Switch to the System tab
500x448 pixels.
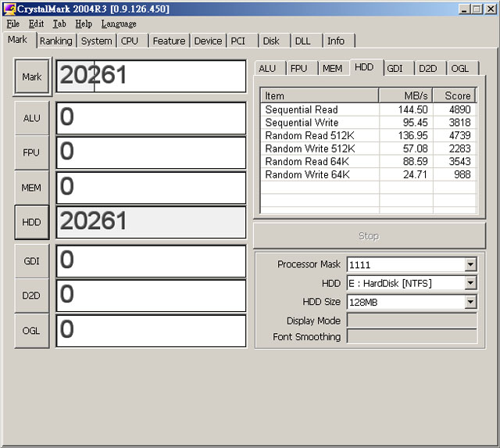pos(96,41)
